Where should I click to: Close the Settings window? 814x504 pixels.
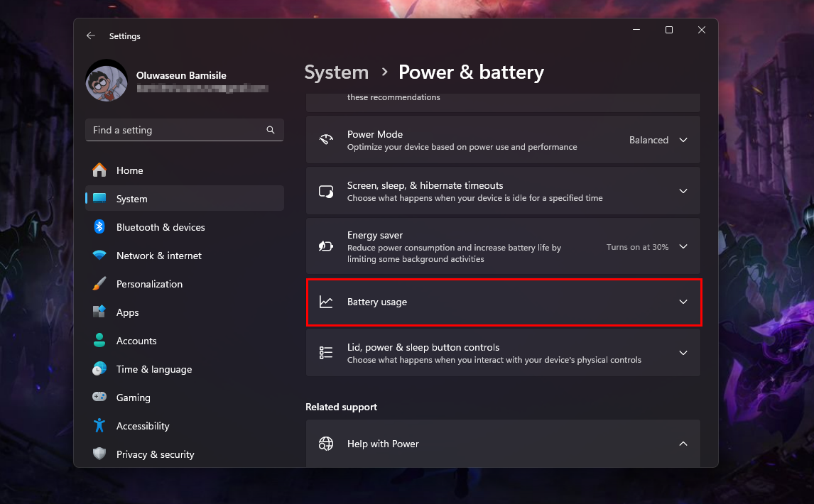[702, 30]
